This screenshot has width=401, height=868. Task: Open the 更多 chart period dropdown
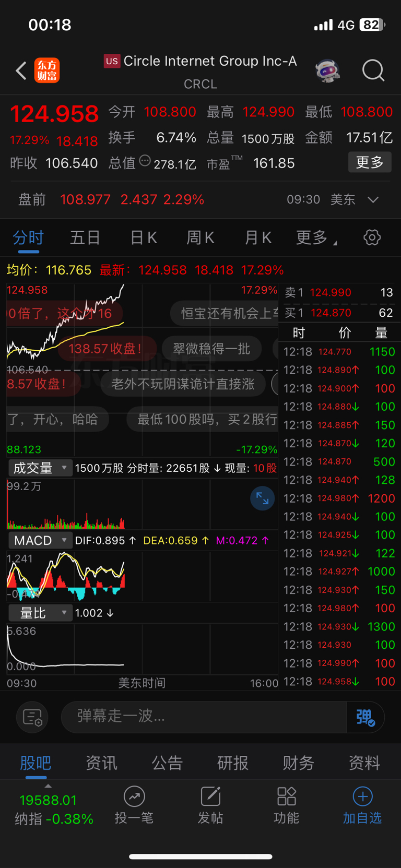[x=316, y=238]
